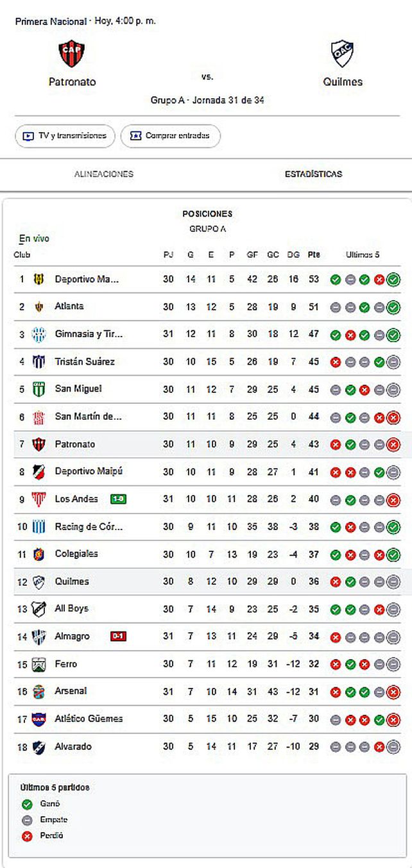The image size is (412, 868).
Task: Switch to the Alineaciones tab
Action: click(104, 174)
